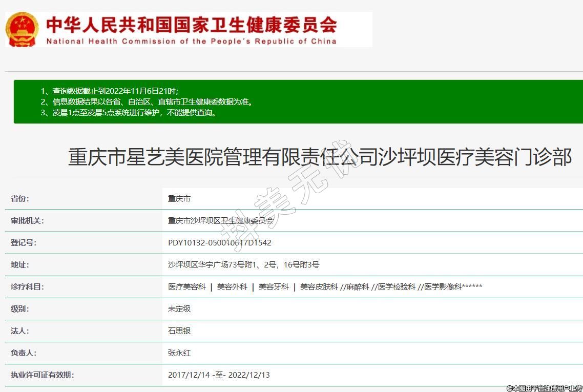This screenshot has height=392, width=583.
Task: Select the second notice line about 信息数据结果
Action: (x=147, y=102)
